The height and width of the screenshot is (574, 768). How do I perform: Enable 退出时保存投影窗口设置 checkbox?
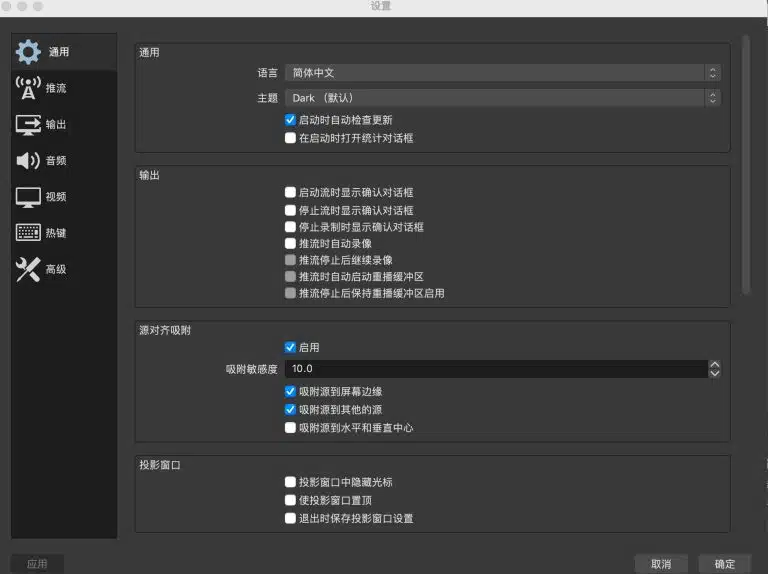[x=290, y=518]
